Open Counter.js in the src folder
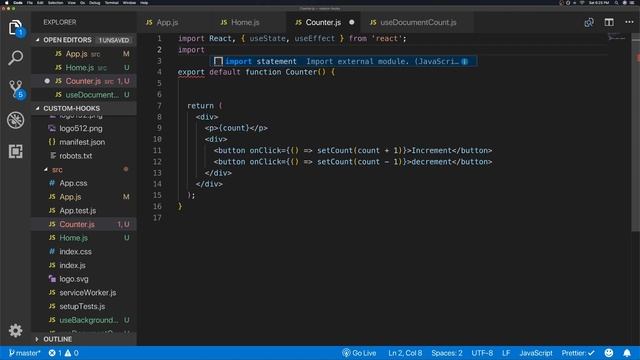This screenshot has width=640, height=360. click(84, 224)
